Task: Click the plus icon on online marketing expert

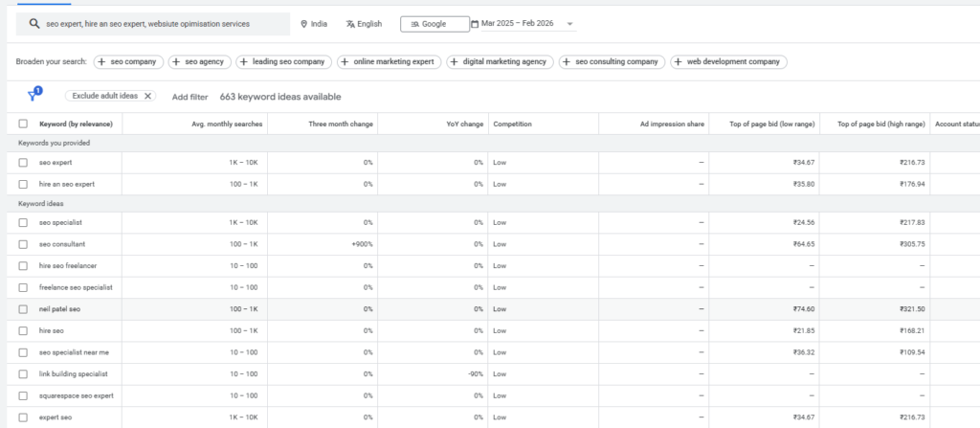Action: coord(345,62)
